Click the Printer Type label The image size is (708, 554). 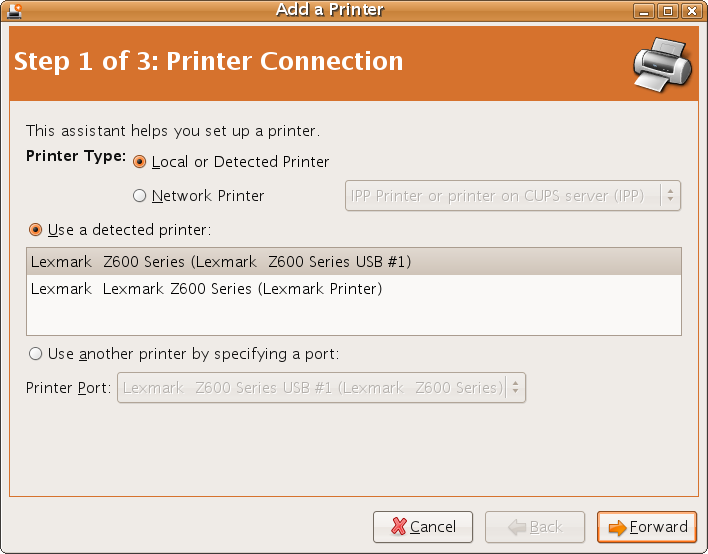pos(76,156)
